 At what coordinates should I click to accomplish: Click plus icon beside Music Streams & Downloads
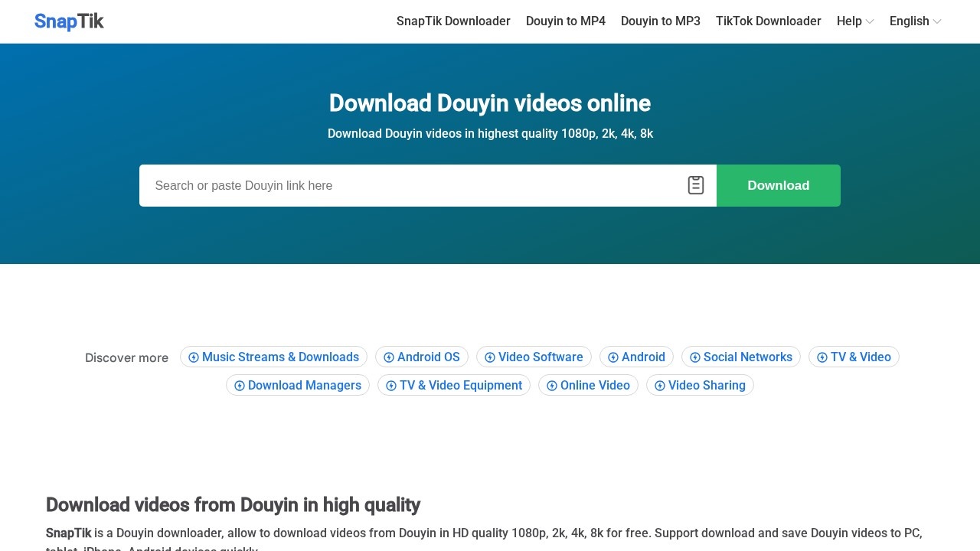click(194, 357)
